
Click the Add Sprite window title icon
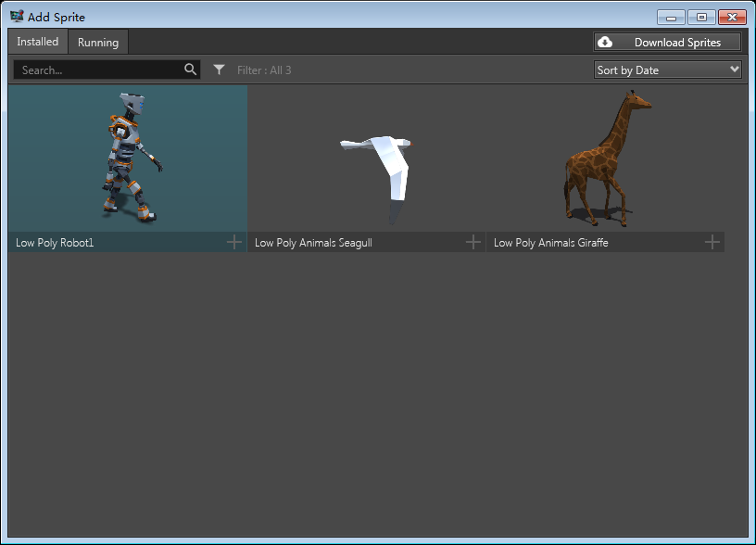click(x=17, y=17)
